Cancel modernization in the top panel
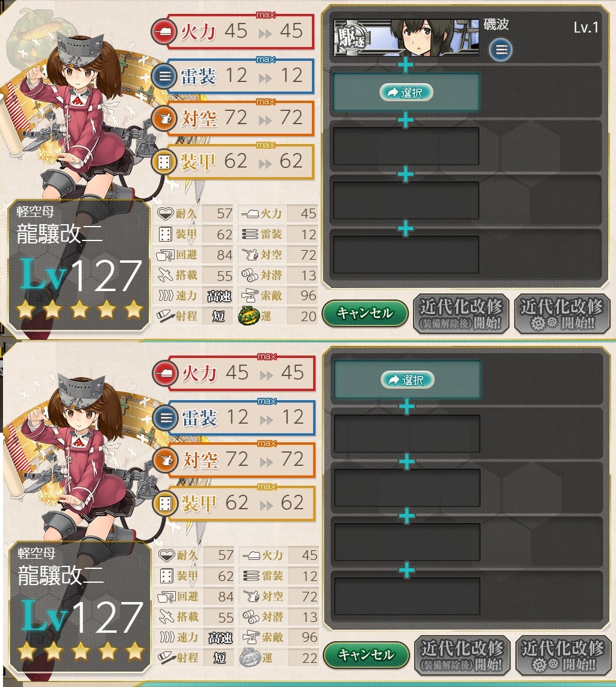The image size is (616, 687). tap(365, 313)
